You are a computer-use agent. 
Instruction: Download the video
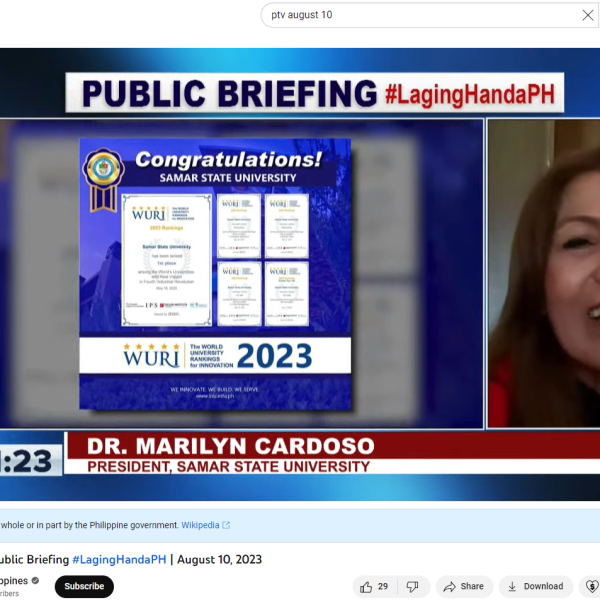(536, 587)
